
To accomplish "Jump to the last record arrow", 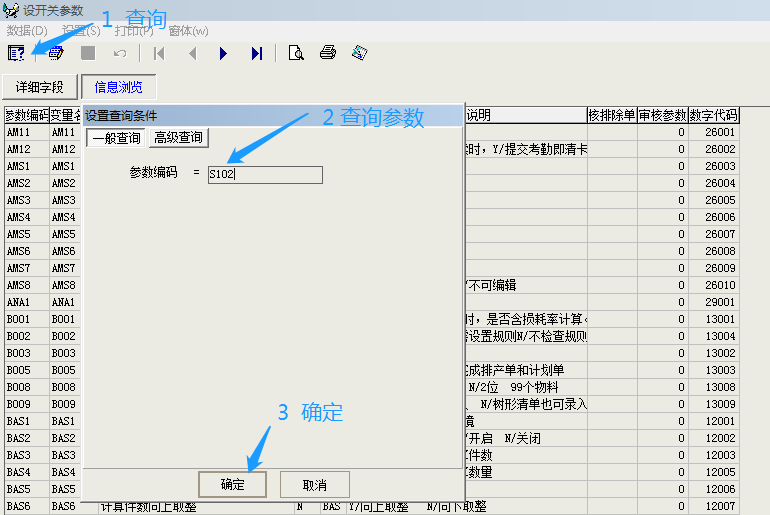I will (257, 53).
